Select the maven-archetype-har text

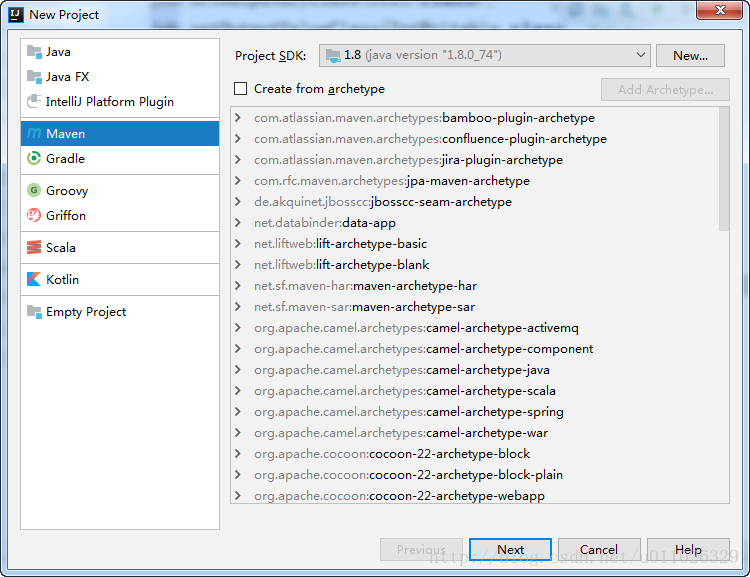[415, 286]
